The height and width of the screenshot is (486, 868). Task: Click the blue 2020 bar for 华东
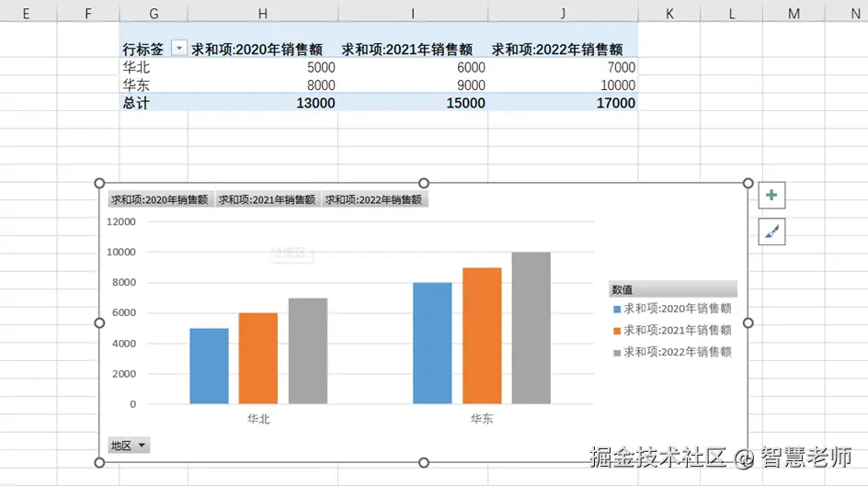pos(432,344)
